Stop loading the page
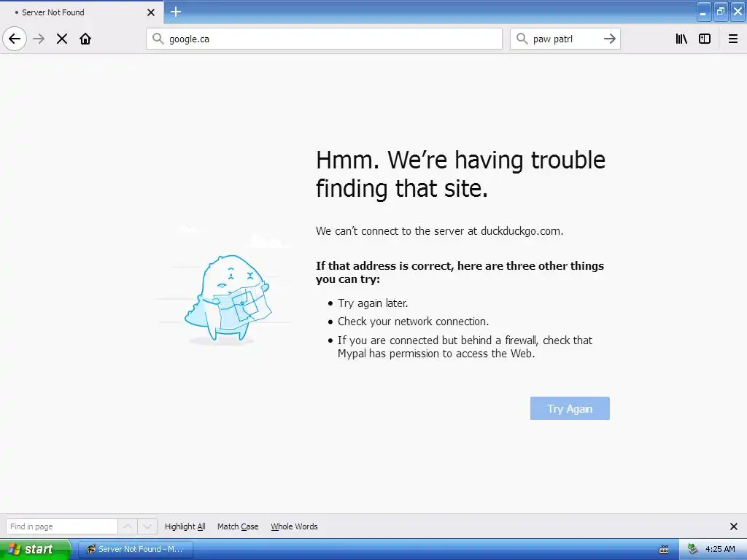The width and height of the screenshot is (747, 560). click(62, 39)
